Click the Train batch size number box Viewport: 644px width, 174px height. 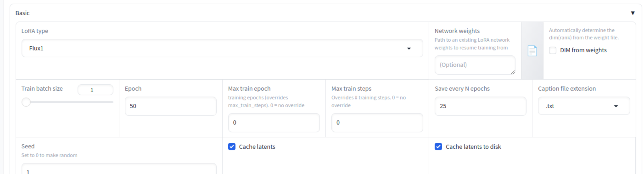(x=95, y=90)
